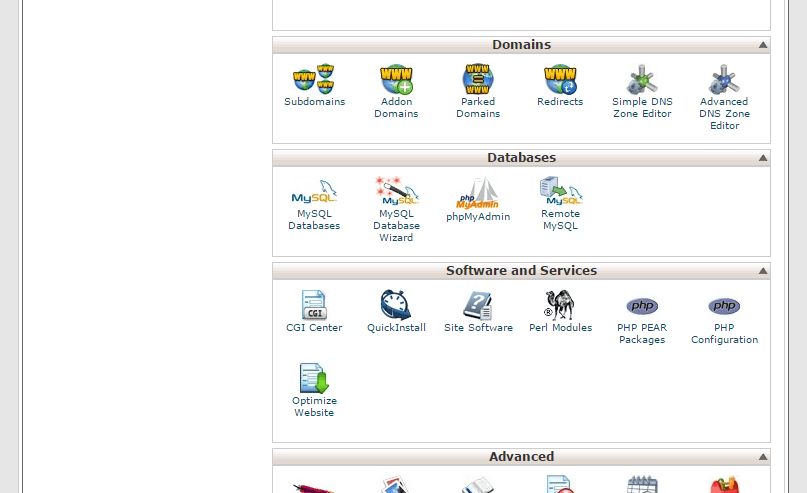Collapse the Advanced section arrow
Image resolution: width=807 pixels, height=493 pixels.
[762, 457]
